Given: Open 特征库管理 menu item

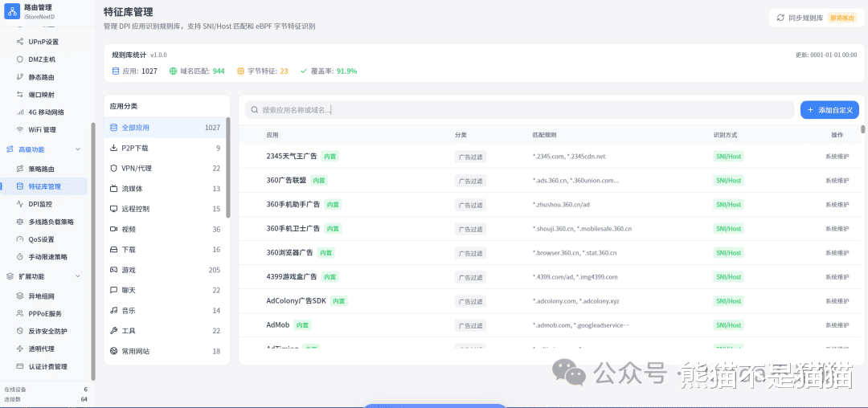Looking at the screenshot, I should [43, 186].
